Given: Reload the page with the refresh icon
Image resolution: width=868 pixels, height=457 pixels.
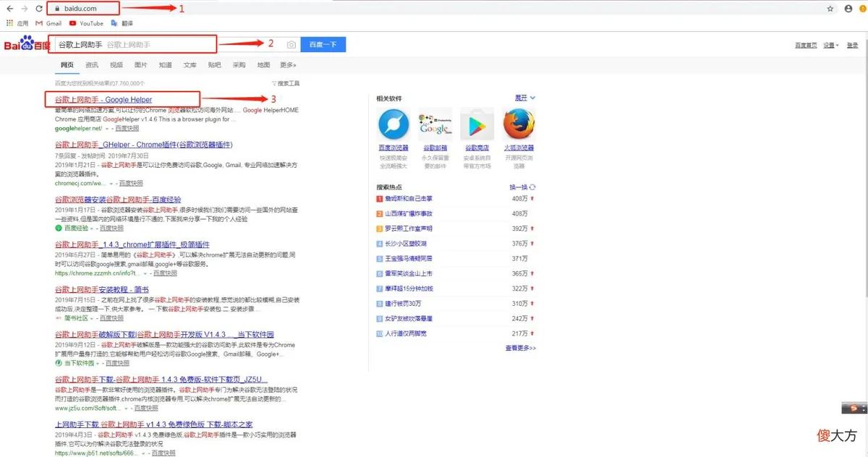Looking at the screenshot, I should coord(41,9).
